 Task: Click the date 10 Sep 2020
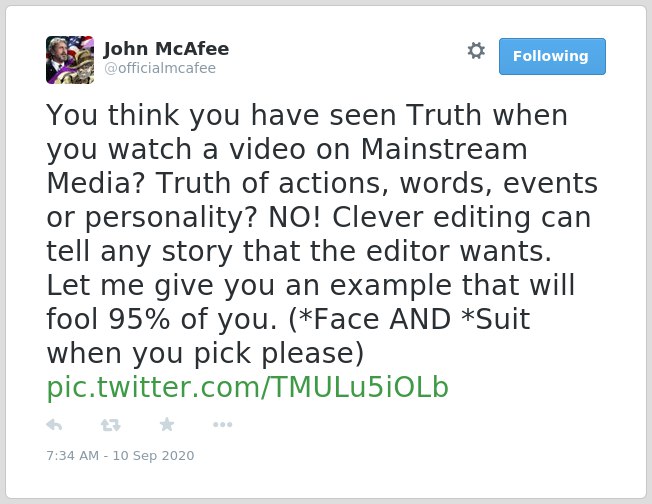click(x=153, y=456)
